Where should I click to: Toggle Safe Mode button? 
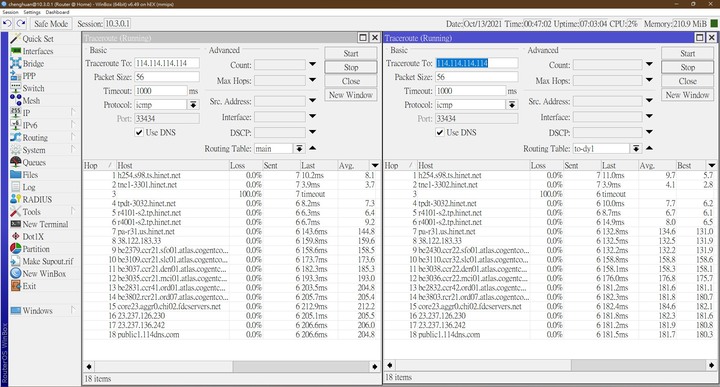(51, 23)
